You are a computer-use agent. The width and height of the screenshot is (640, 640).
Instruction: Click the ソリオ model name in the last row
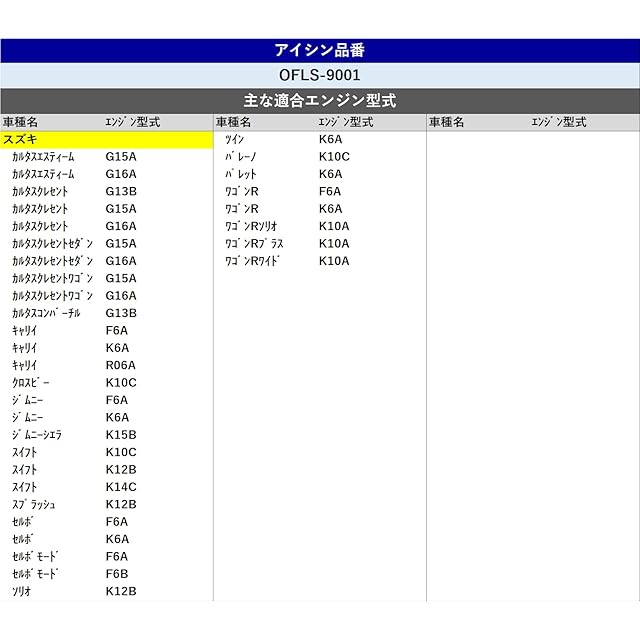coord(22,591)
